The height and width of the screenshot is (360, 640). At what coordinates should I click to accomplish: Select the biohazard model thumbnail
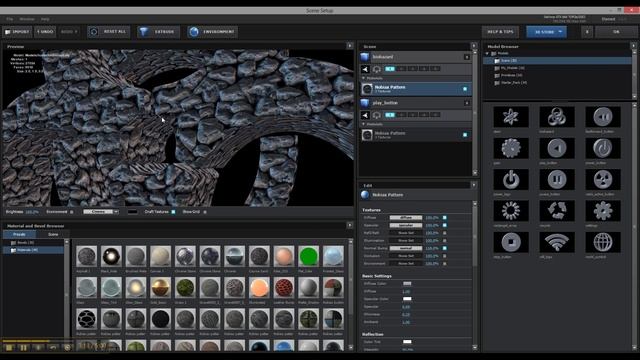tap(557, 117)
